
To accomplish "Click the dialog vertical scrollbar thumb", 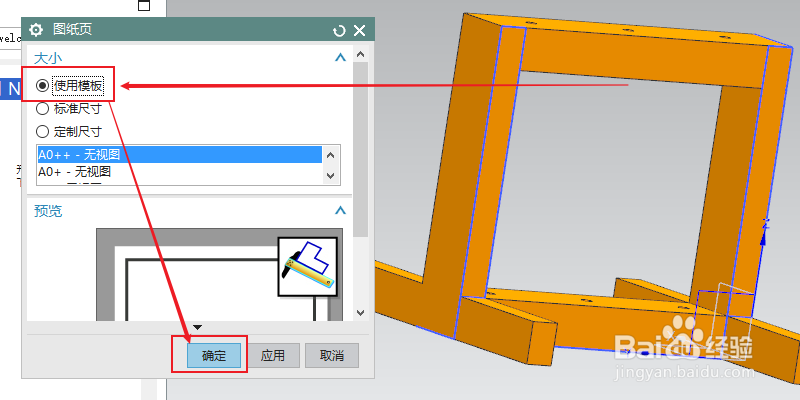I will pyautogui.click(x=360, y=149).
